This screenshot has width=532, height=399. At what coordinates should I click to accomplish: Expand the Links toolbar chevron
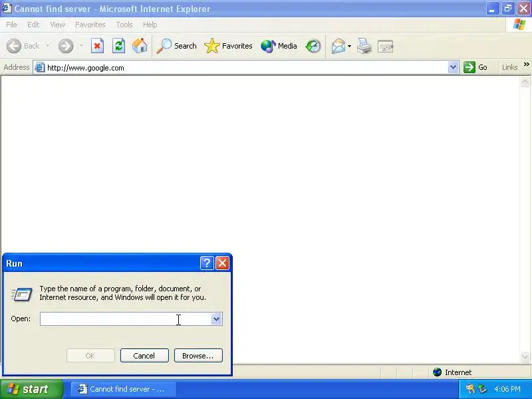(x=526, y=65)
